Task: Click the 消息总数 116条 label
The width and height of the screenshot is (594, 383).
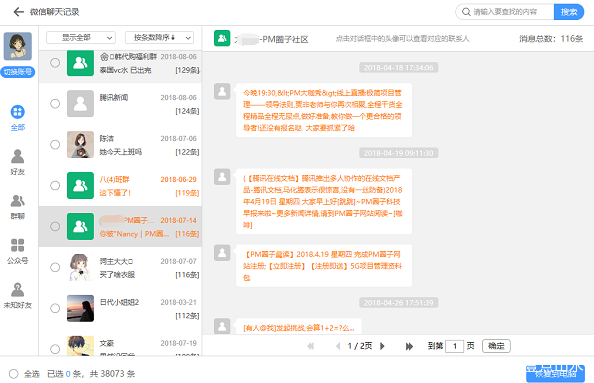Action: click(550, 39)
